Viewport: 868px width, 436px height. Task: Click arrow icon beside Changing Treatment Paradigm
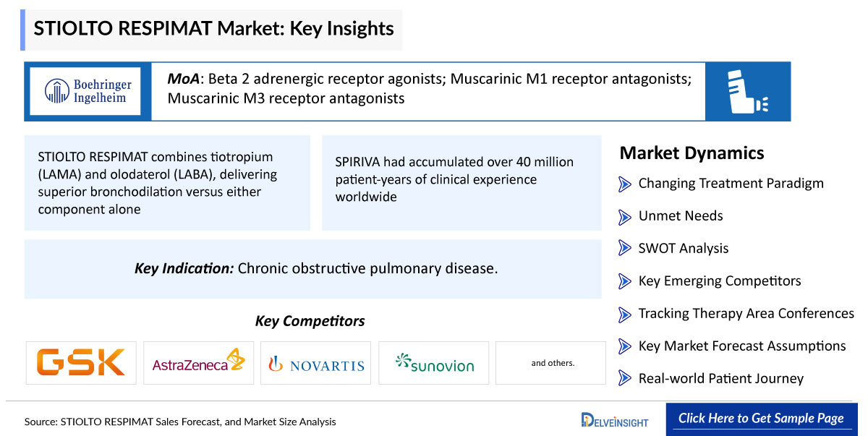(625, 184)
